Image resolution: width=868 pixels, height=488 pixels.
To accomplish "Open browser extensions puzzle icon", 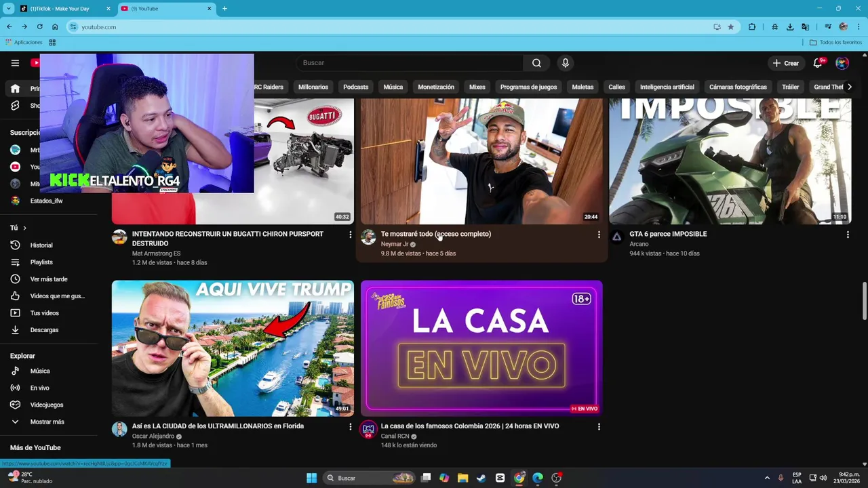I will (752, 27).
